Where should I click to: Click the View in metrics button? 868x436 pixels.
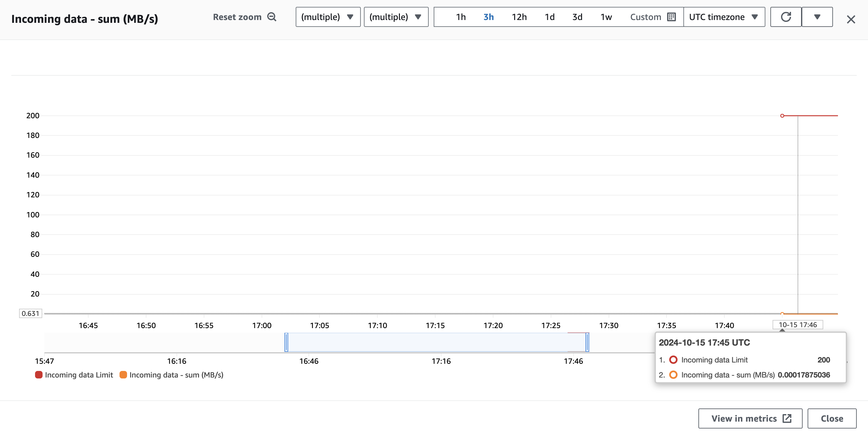tap(750, 418)
